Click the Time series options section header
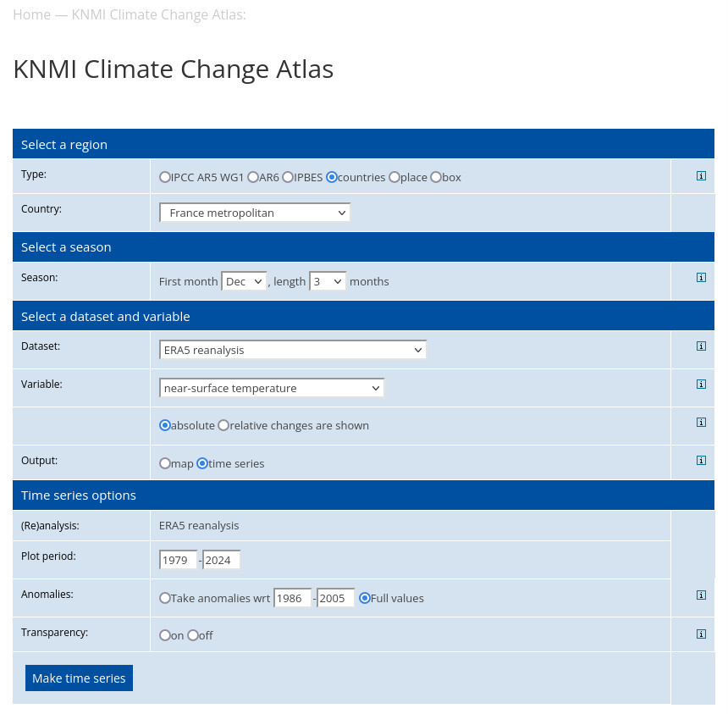Viewport: 728px width, 714px height. click(363, 495)
